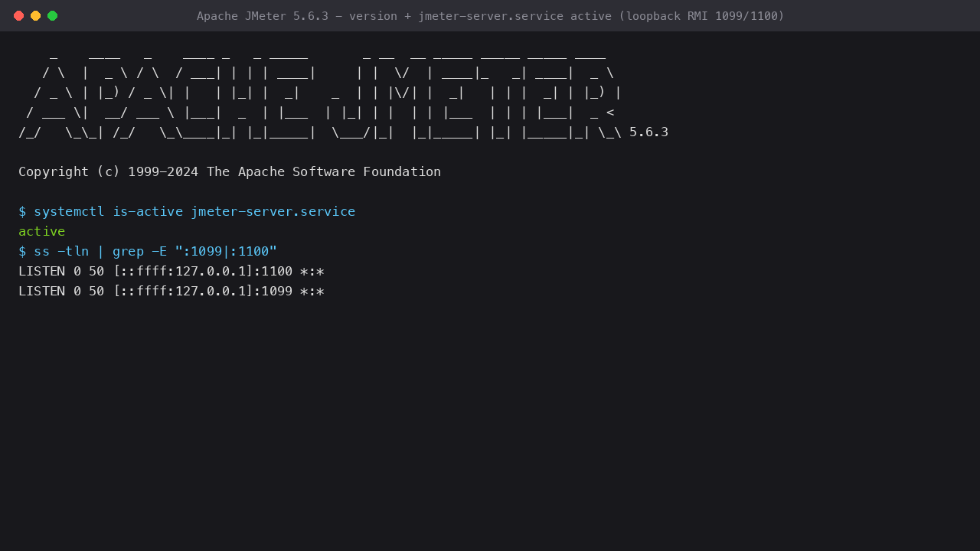Click the window title mentioning Apache JMeter 5.6.3

[x=490, y=15]
